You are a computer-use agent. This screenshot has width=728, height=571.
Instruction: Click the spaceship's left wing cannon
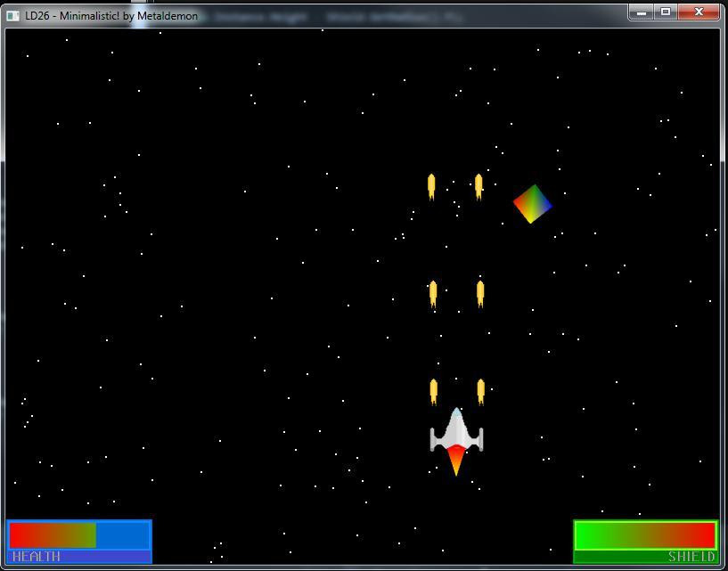tap(433, 438)
